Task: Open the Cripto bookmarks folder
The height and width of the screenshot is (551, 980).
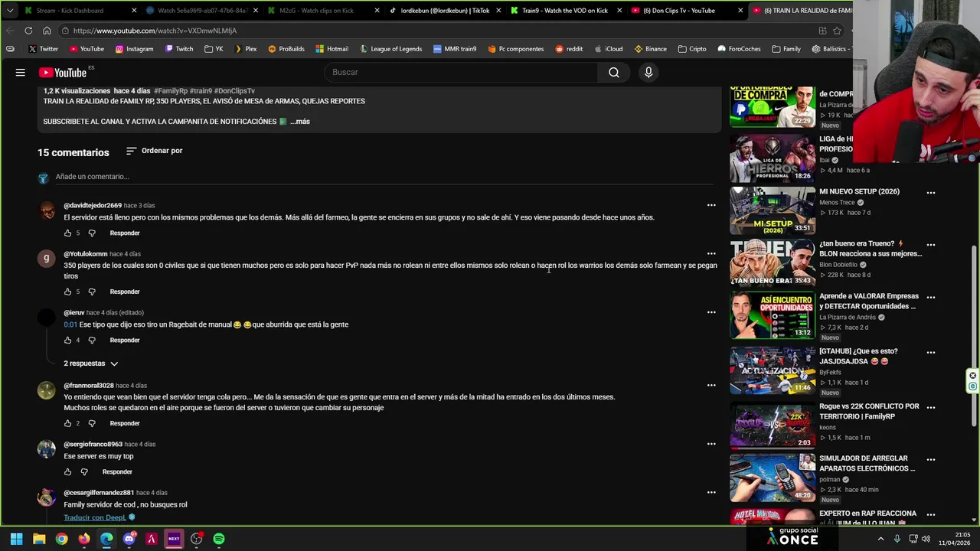Action: click(x=692, y=49)
